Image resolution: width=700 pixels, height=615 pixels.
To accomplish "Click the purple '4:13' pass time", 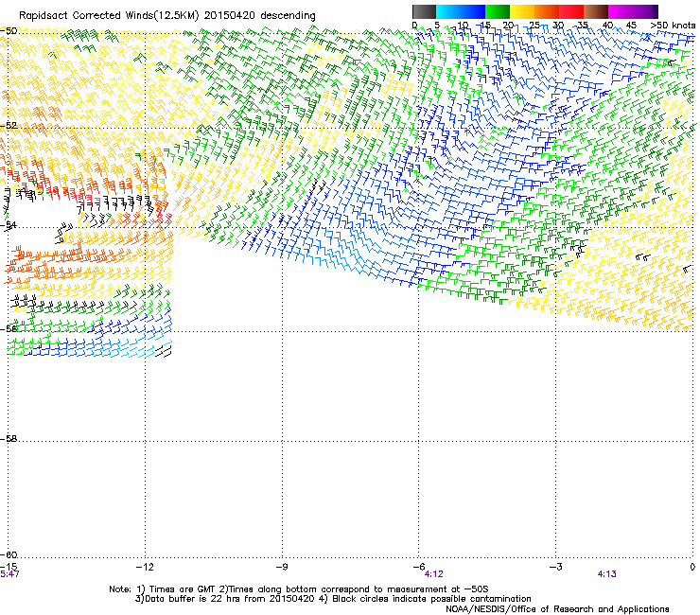I will pyautogui.click(x=606, y=574).
